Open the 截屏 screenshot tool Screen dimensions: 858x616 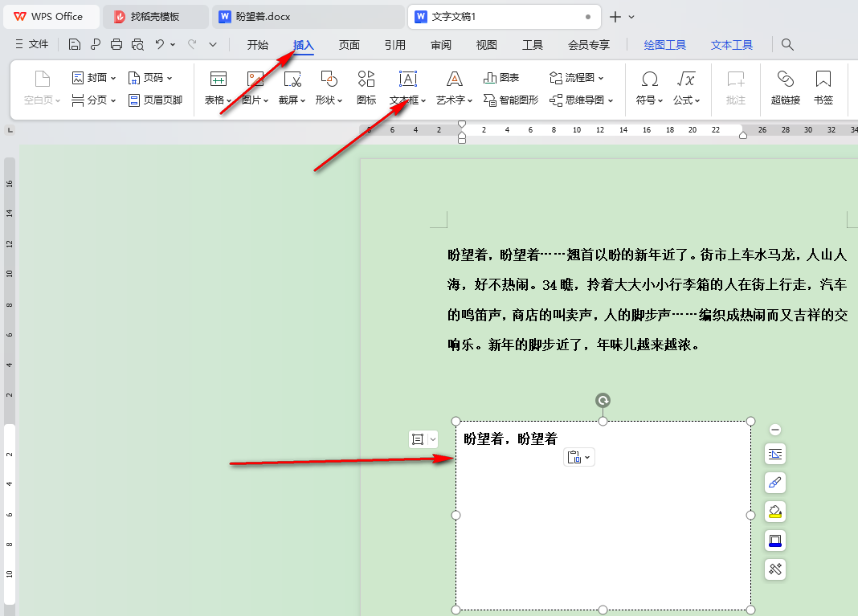pos(292,88)
